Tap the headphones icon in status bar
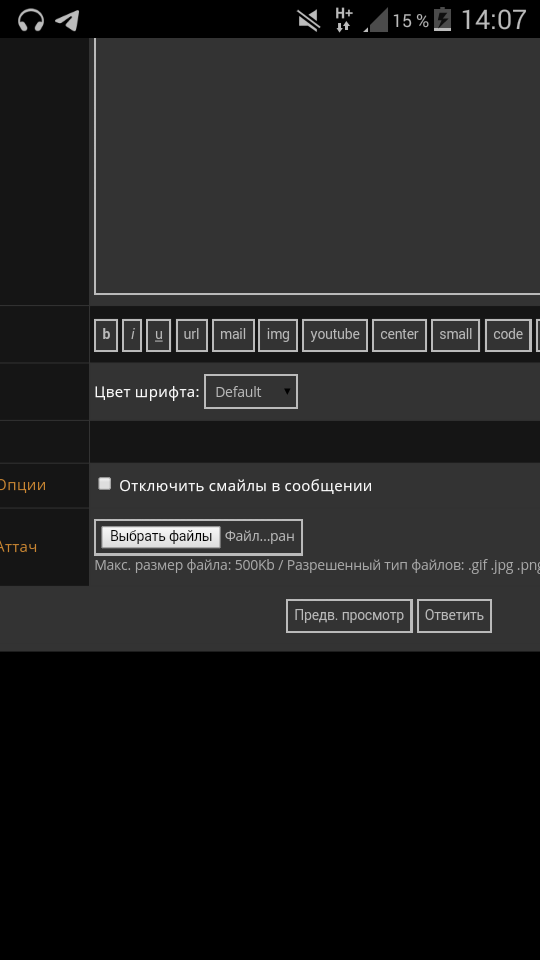540x960 pixels. click(x=31, y=20)
